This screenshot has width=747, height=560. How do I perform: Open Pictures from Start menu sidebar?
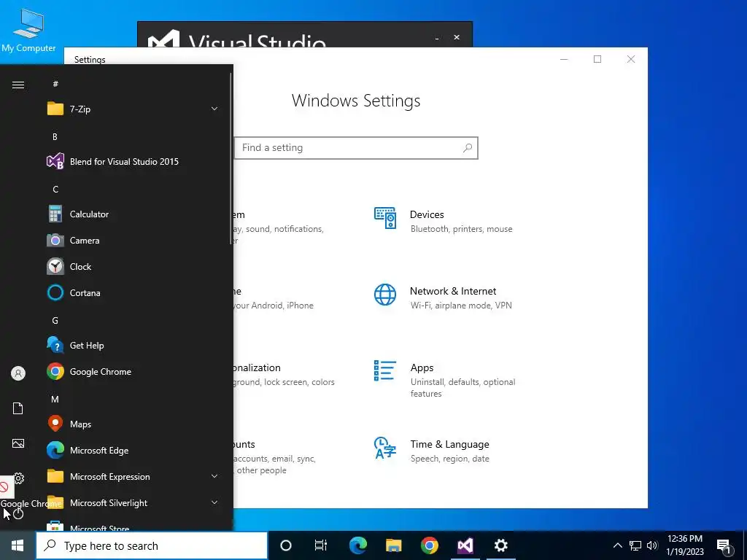[18, 443]
